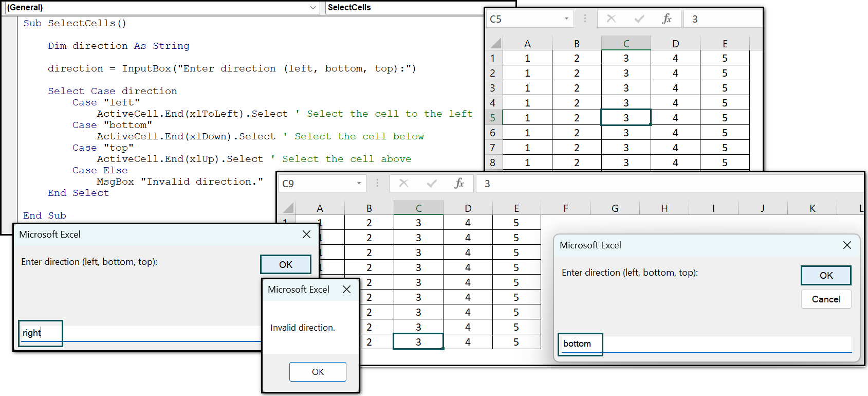Click the C5 Name Box text
This screenshot has height=396, width=868.
(496, 19)
